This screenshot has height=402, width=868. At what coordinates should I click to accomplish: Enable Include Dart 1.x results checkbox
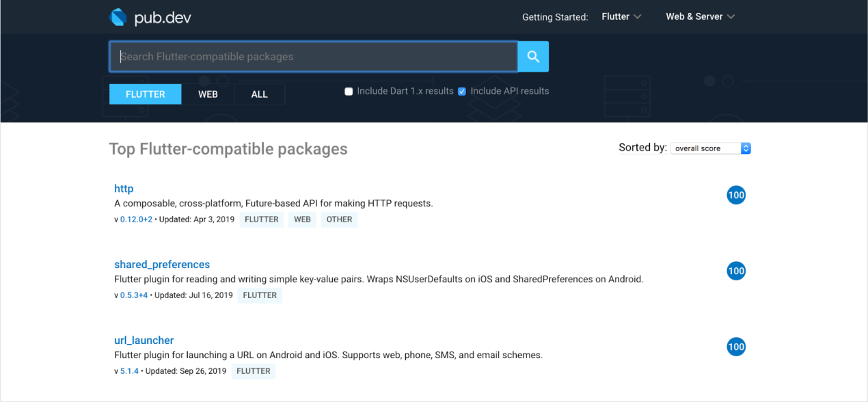point(349,92)
